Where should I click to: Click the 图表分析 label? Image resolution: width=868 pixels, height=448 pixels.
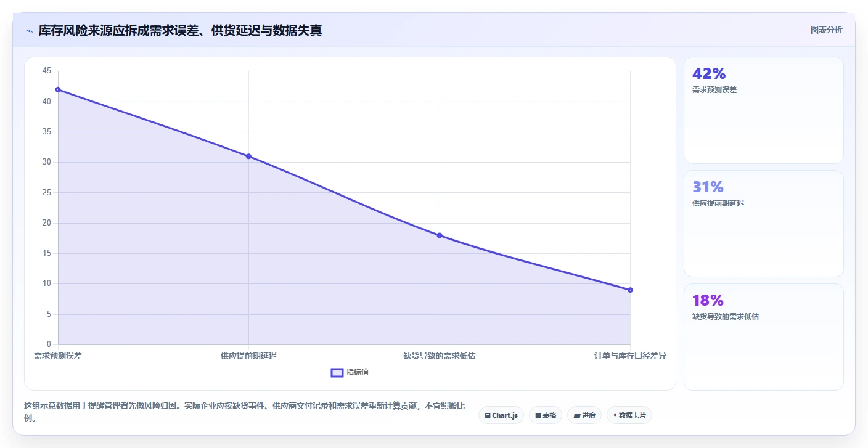pyautogui.click(x=826, y=30)
